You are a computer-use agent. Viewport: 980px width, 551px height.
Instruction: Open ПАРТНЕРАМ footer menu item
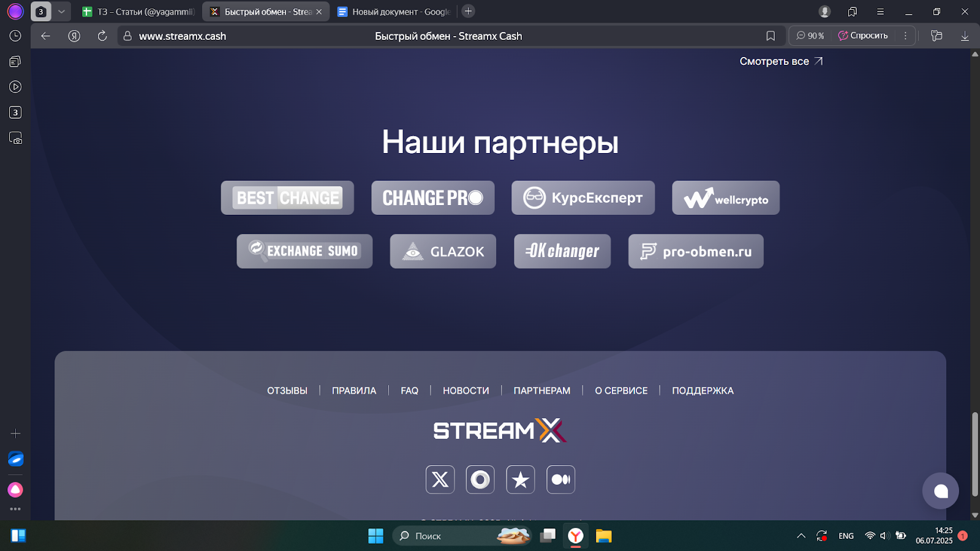(542, 391)
